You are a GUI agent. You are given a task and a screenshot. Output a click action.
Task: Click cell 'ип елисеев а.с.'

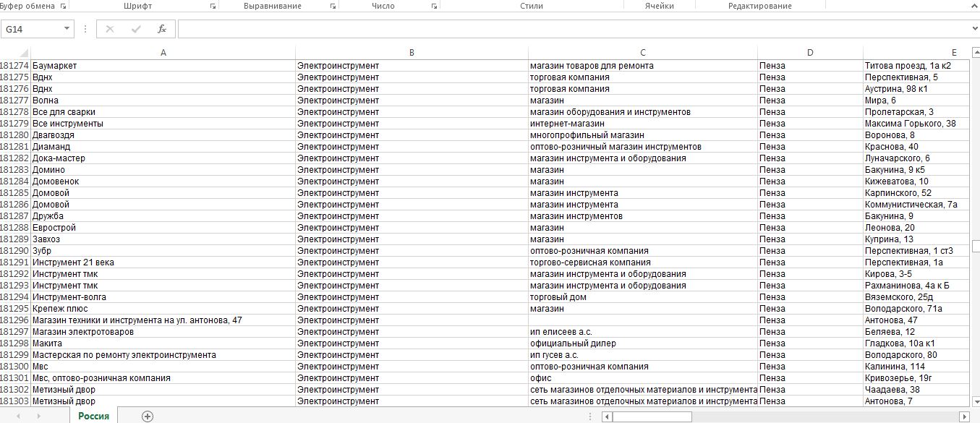click(642, 332)
